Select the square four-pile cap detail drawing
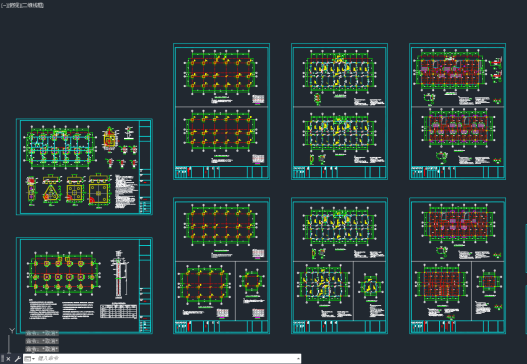This screenshot has height=364, width=527. (x=75, y=189)
